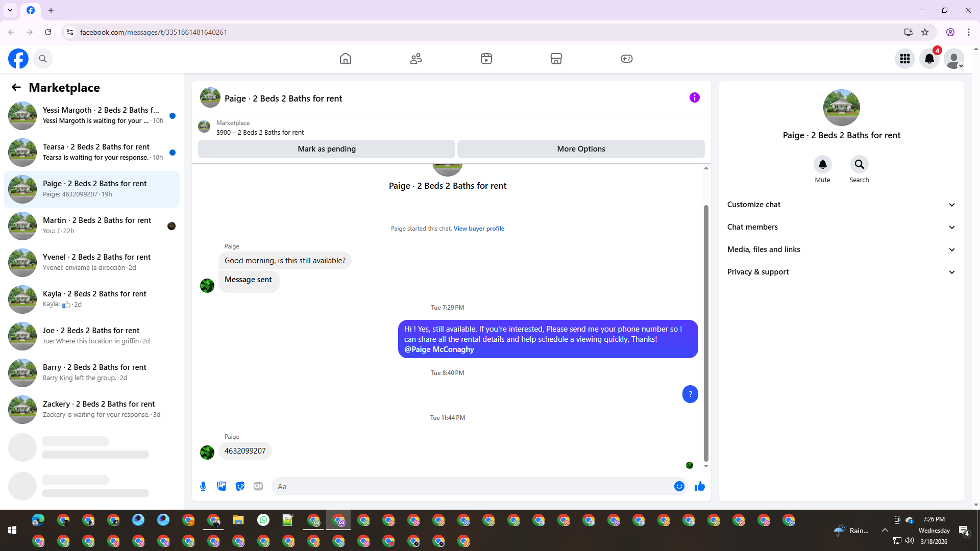This screenshot has width=980, height=551.
Task: Send a thumbs-up like
Action: pos(699,486)
